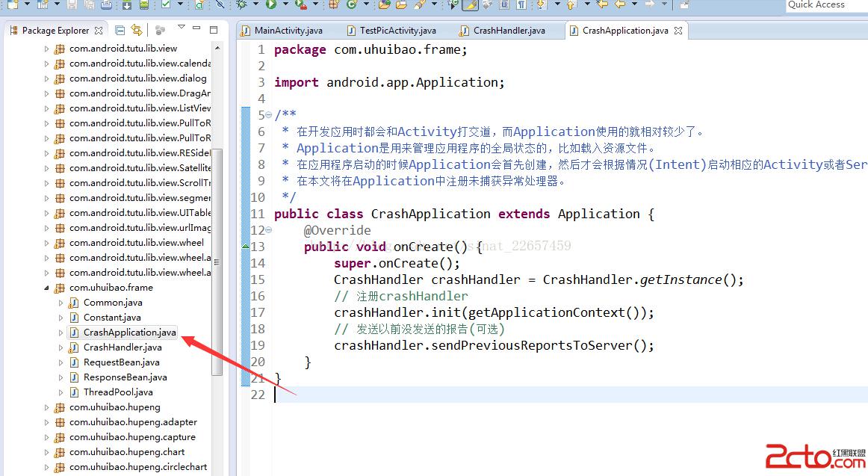Toggle Block Selection mode
The height and width of the screenshot is (476, 868).
tap(504, 4)
